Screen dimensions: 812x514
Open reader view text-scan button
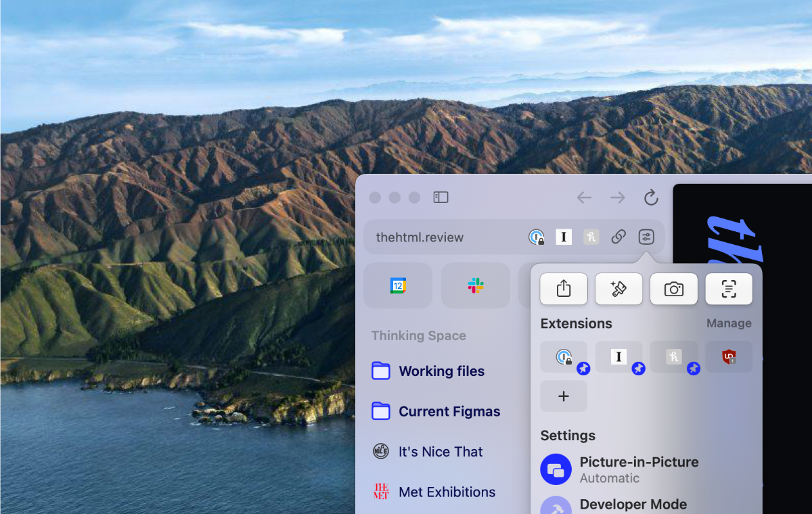(x=729, y=289)
